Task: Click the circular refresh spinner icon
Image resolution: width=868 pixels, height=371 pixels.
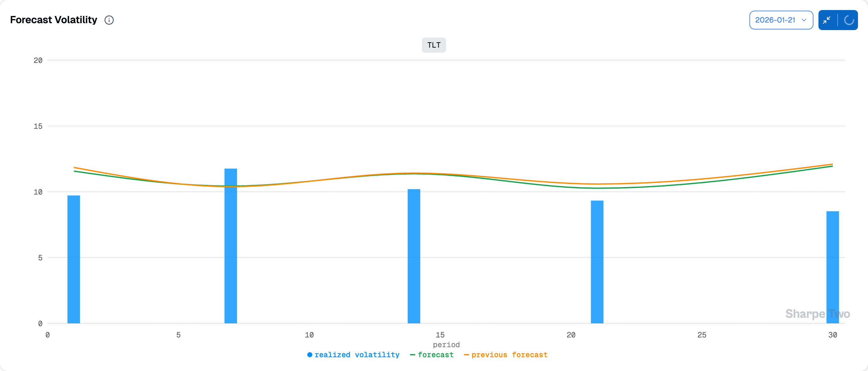Action: (x=849, y=20)
